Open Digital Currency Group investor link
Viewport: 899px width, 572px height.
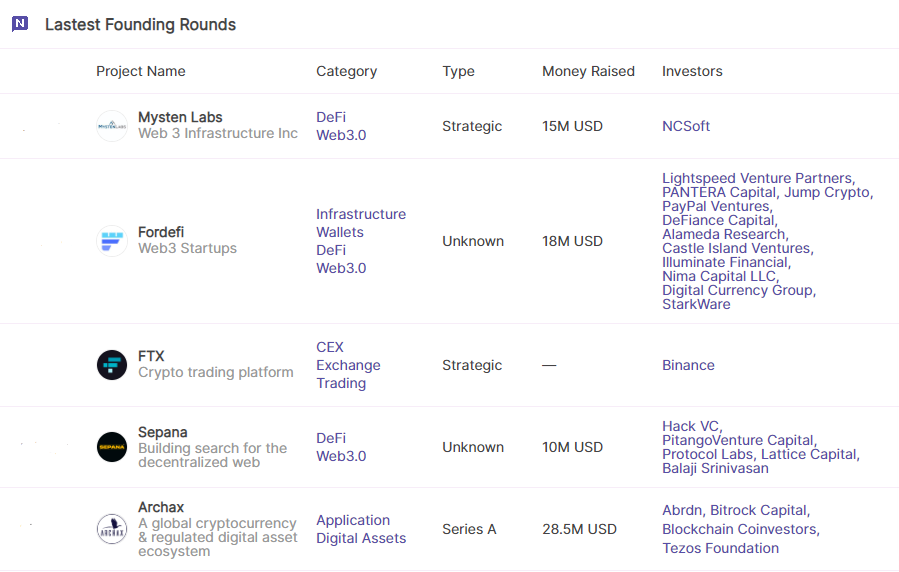(x=739, y=290)
